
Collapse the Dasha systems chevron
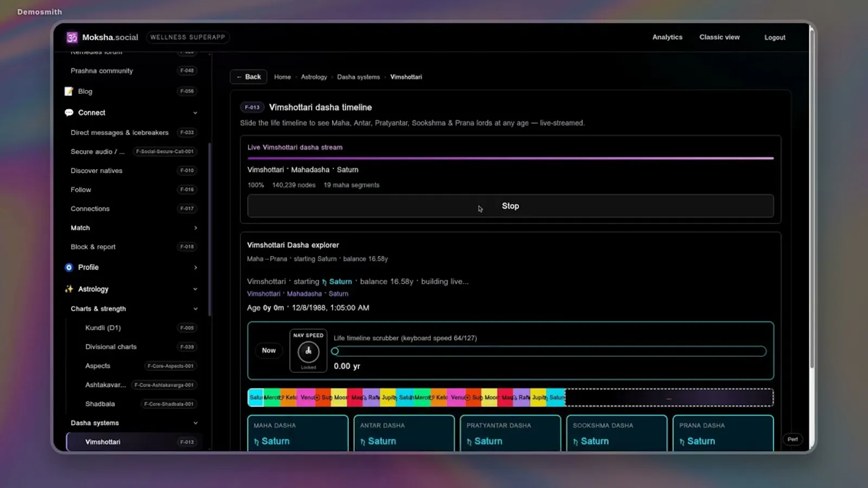pyautogui.click(x=195, y=423)
